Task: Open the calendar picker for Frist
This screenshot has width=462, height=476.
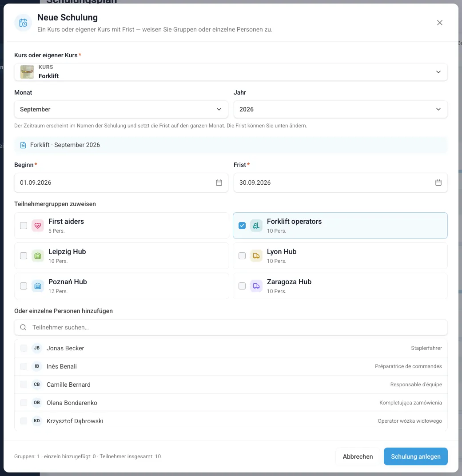Action: [x=438, y=182]
